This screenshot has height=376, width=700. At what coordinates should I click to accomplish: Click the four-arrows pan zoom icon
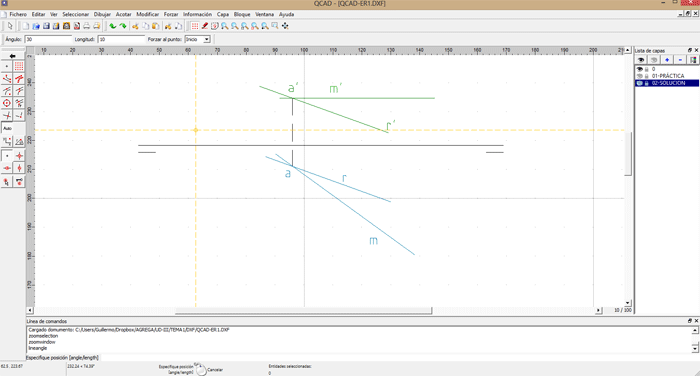285,26
